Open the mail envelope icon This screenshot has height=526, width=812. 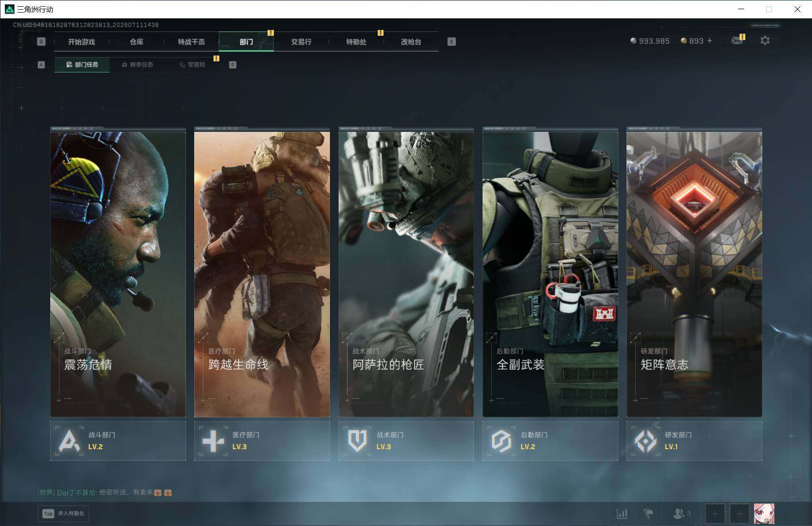(737, 41)
